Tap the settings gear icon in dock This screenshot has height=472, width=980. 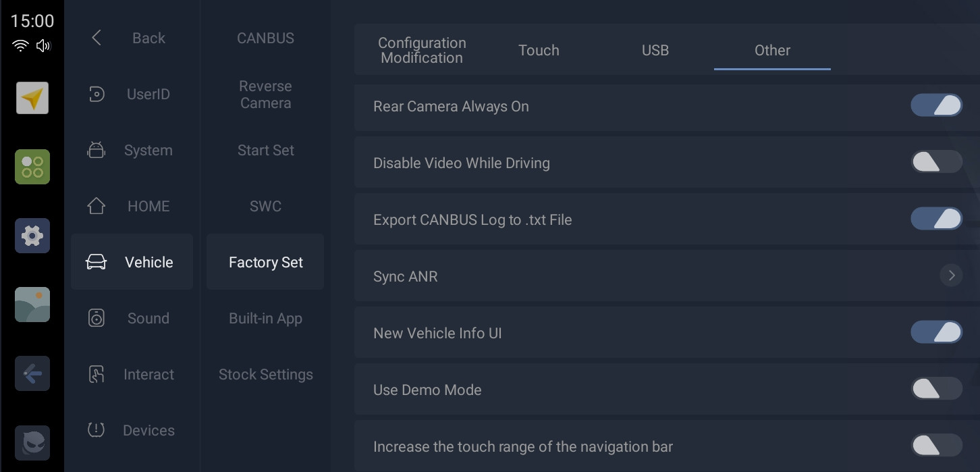(32, 236)
